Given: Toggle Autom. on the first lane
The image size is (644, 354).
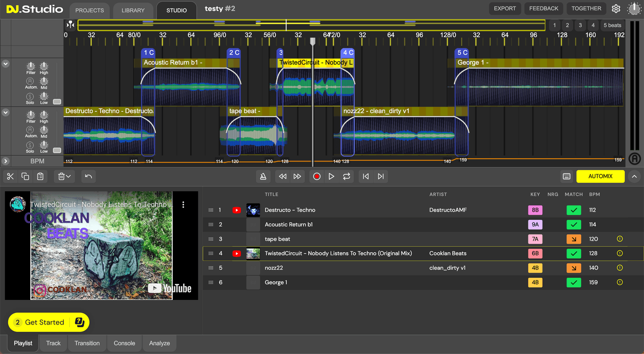Looking at the screenshot, I should [x=30, y=81].
